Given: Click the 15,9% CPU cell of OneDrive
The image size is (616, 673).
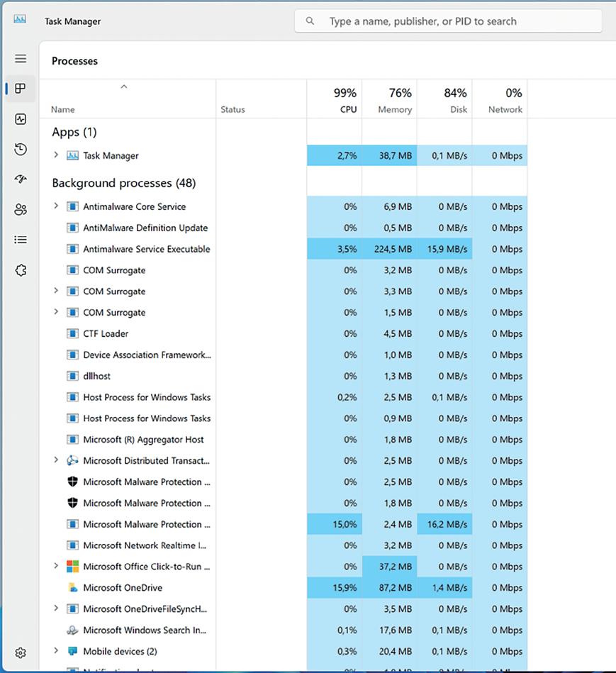Looking at the screenshot, I should coord(335,588).
